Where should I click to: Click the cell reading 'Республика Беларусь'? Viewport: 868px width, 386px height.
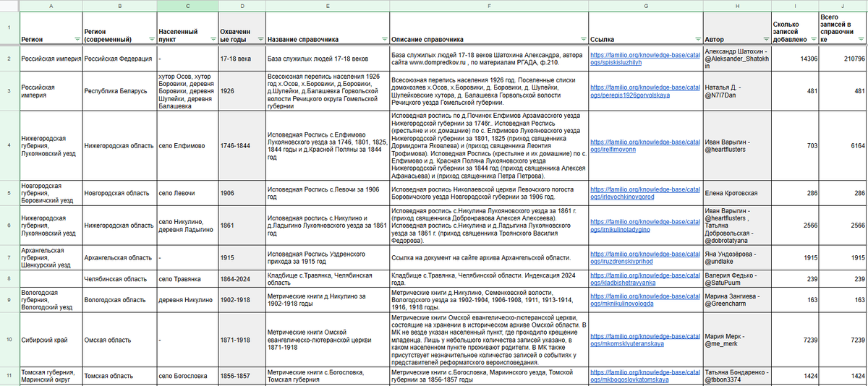pos(119,90)
